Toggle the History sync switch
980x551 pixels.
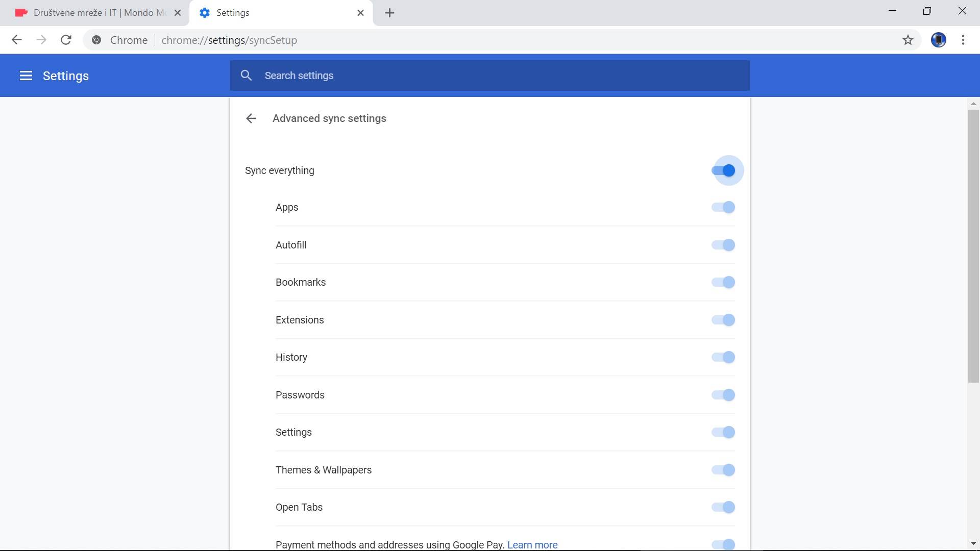[723, 357]
